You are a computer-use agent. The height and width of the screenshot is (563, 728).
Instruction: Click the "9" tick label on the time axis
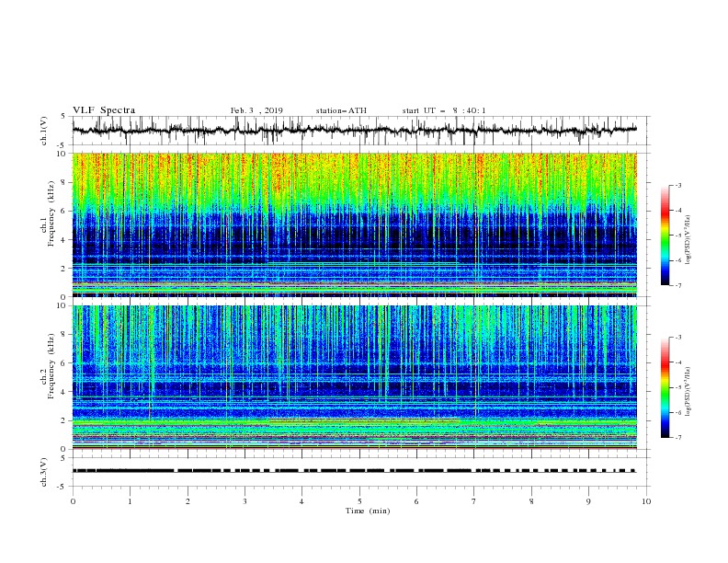[x=588, y=501]
